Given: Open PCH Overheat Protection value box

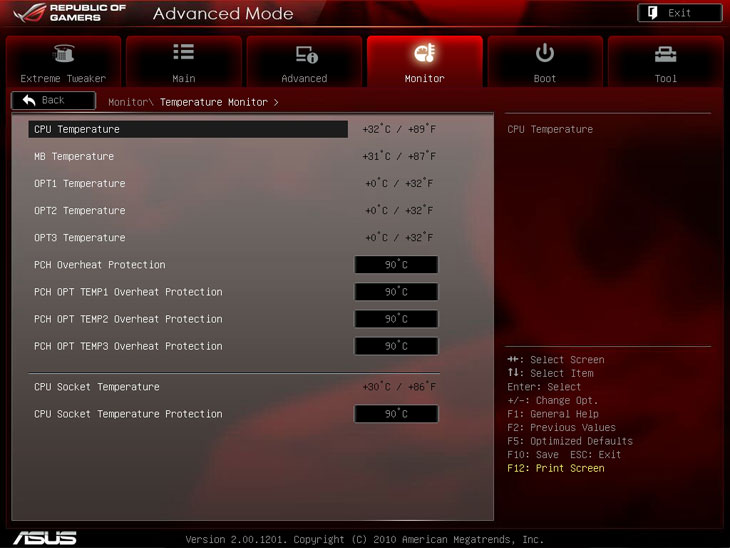Looking at the screenshot, I should pyautogui.click(x=396, y=265).
